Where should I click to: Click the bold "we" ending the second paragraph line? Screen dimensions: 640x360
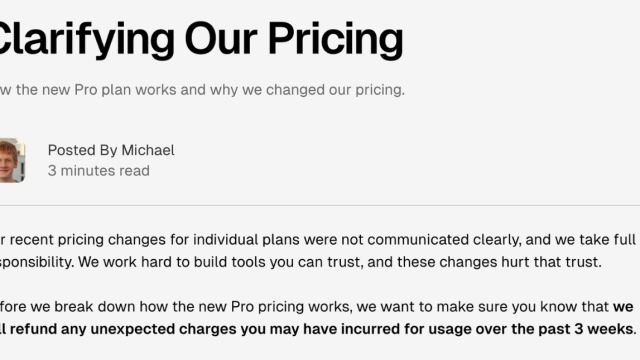tap(623, 307)
